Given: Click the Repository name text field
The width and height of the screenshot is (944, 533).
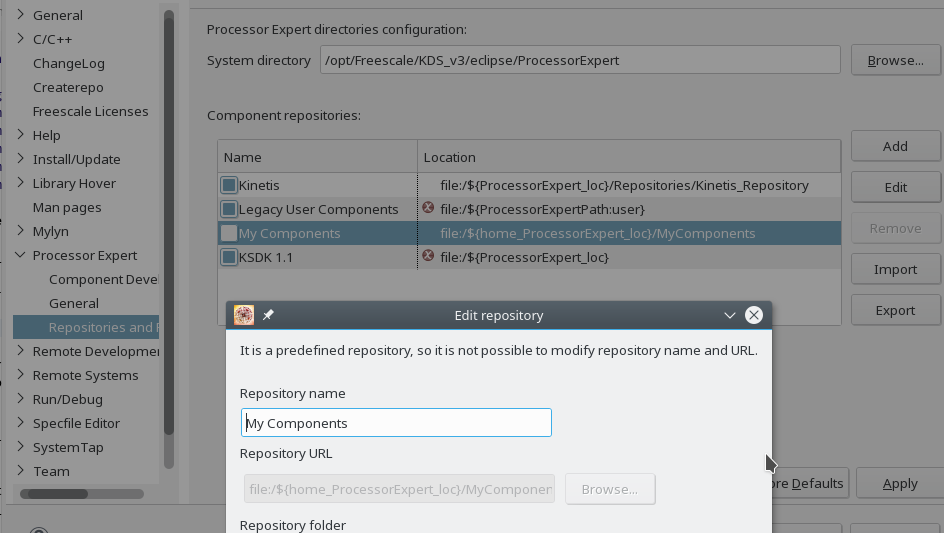Looking at the screenshot, I should click(x=396, y=423).
